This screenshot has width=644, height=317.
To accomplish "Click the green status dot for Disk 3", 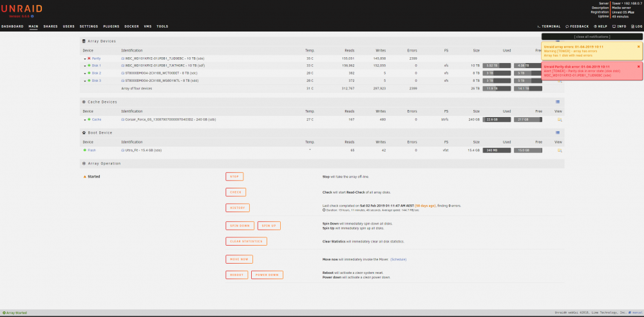I will click(x=89, y=80).
